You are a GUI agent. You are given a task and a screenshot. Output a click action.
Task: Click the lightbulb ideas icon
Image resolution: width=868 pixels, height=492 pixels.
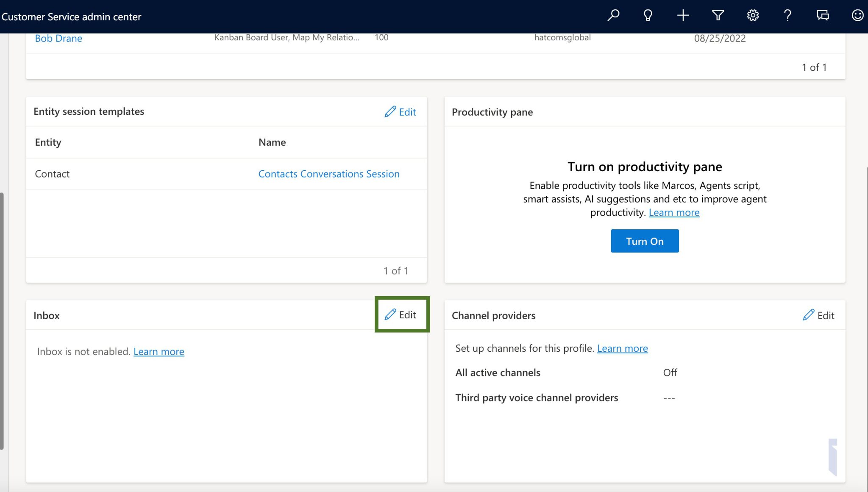pyautogui.click(x=648, y=15)
